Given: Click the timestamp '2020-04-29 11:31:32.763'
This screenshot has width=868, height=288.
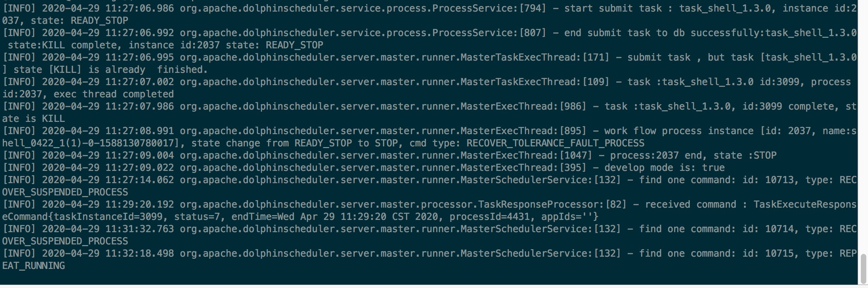Looking at the screenshot, I should pyautogui.click(x=108, y=229).
